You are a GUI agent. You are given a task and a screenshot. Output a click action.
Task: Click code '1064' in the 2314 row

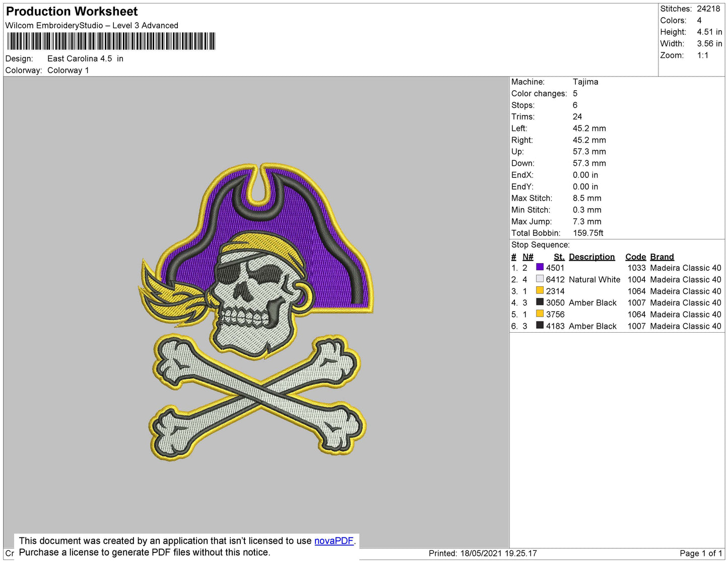pyautogui.click(x=636, y=291)
